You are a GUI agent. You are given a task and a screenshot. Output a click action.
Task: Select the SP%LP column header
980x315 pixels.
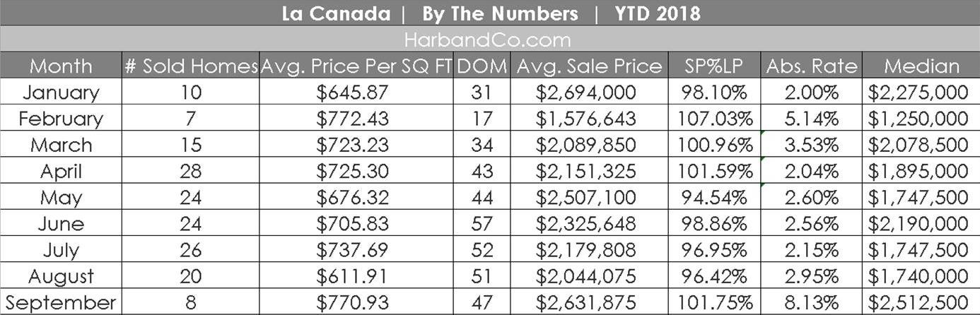(x=714, y=66)
